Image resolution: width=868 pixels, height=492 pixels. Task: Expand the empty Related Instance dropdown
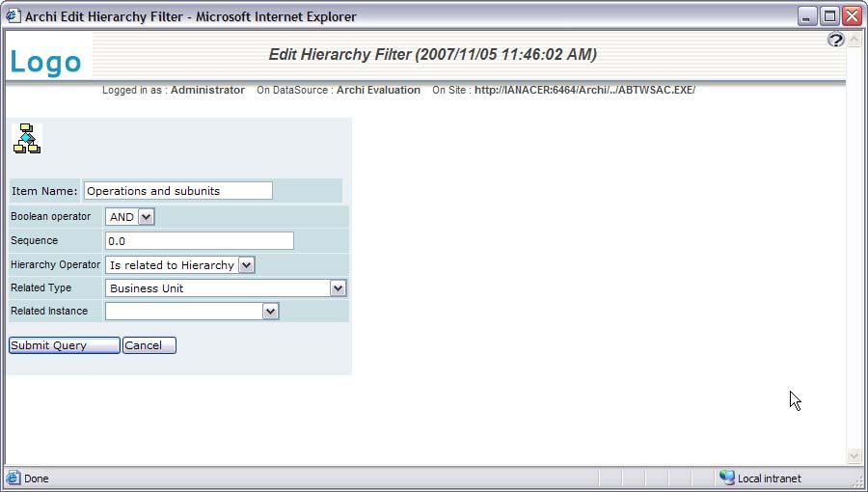click(270, 311)
